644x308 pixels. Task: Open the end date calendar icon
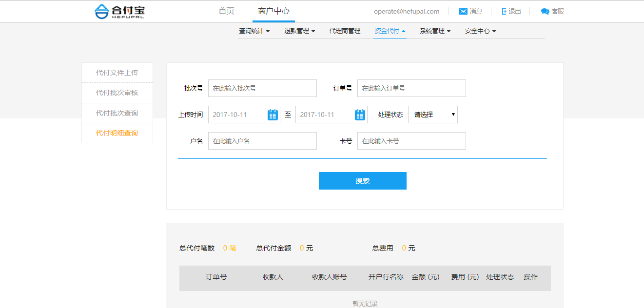360,115
